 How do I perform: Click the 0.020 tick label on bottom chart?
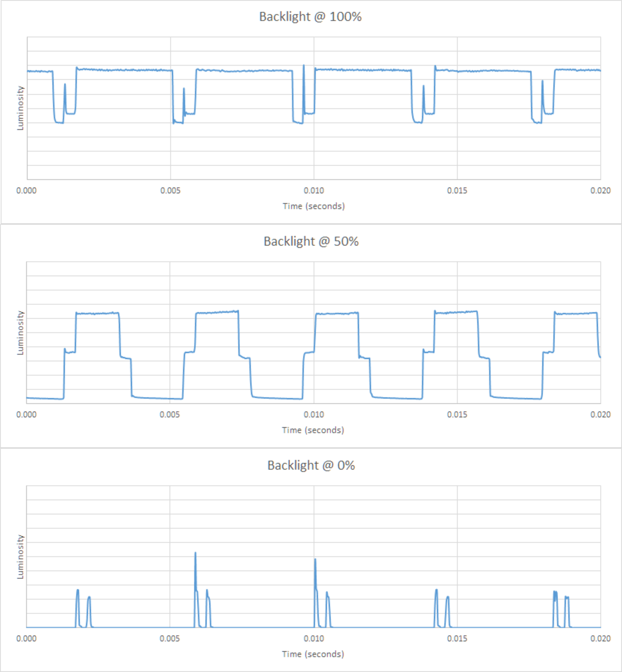coord(600,638)
